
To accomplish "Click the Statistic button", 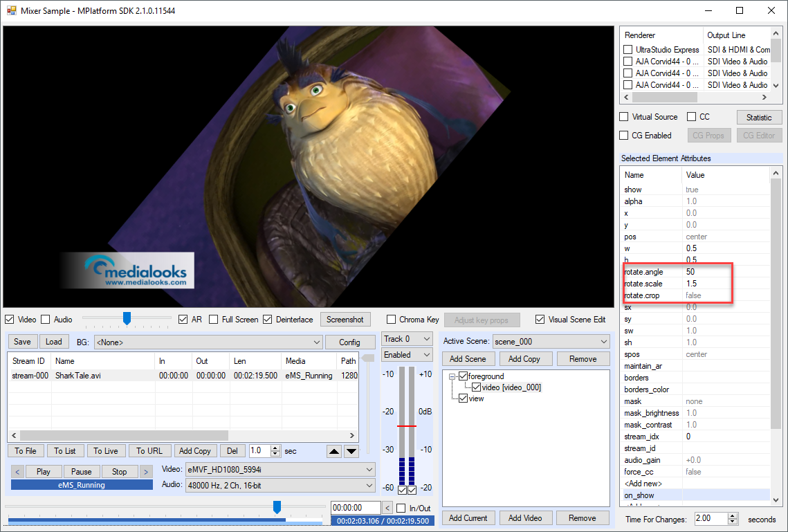I will coord(759,117).
